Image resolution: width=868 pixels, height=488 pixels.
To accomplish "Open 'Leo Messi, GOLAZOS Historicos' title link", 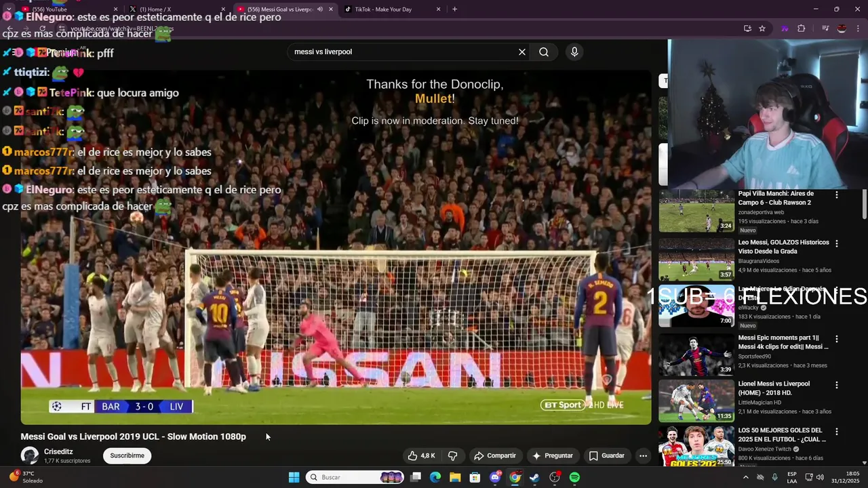I will click(783, 247).
